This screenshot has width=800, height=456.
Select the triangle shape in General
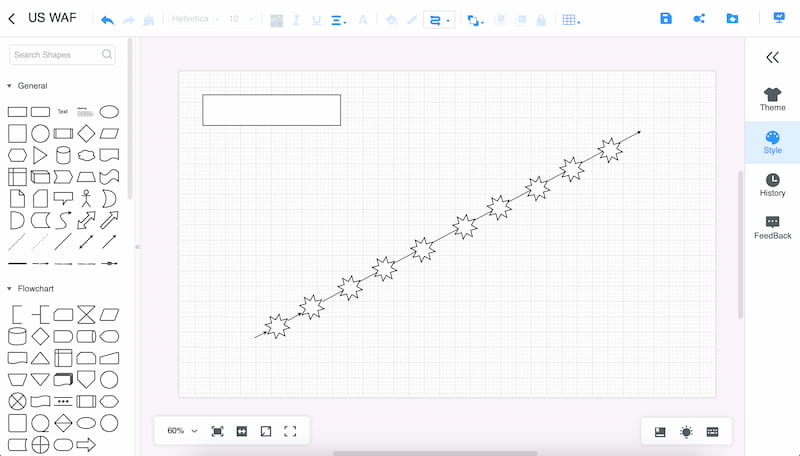pyautogui.click(x=40, y=155)
